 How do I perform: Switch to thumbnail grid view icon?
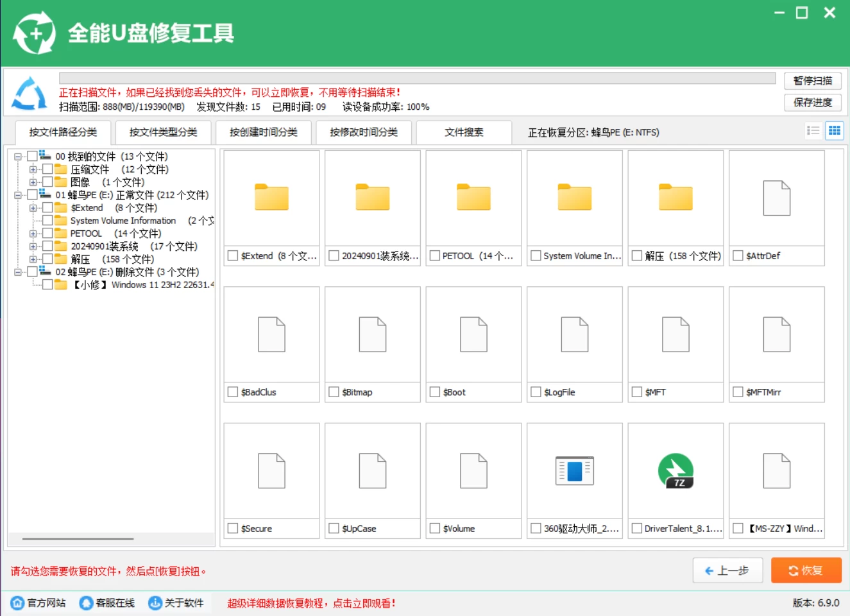[x=835, y=131]
